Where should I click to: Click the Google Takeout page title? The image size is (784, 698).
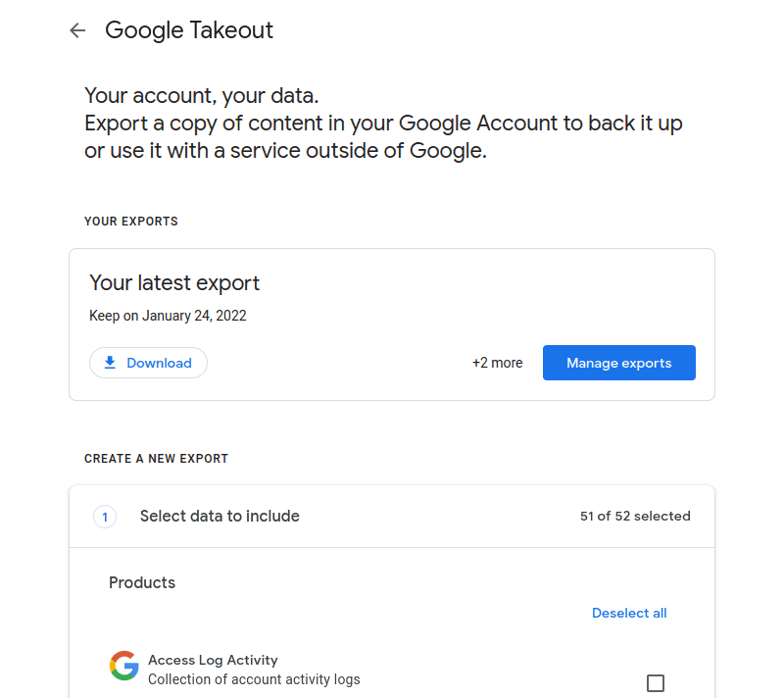point(189,30)
